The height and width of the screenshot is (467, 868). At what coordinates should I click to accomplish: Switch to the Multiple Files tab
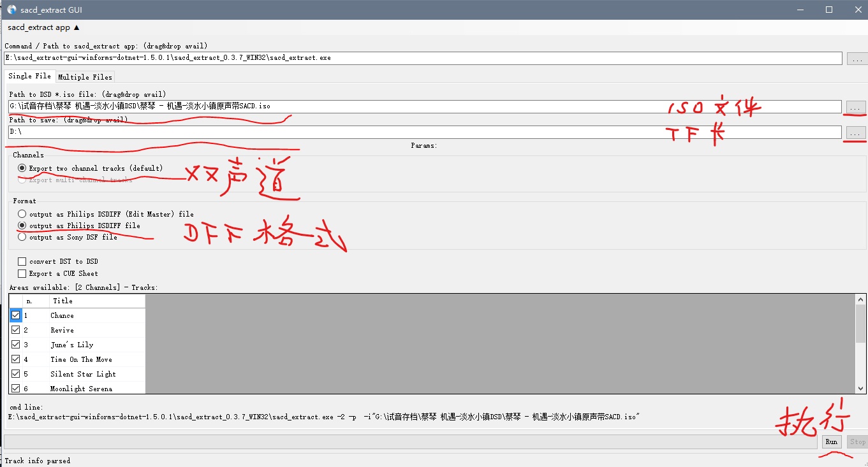coord(85,77)
